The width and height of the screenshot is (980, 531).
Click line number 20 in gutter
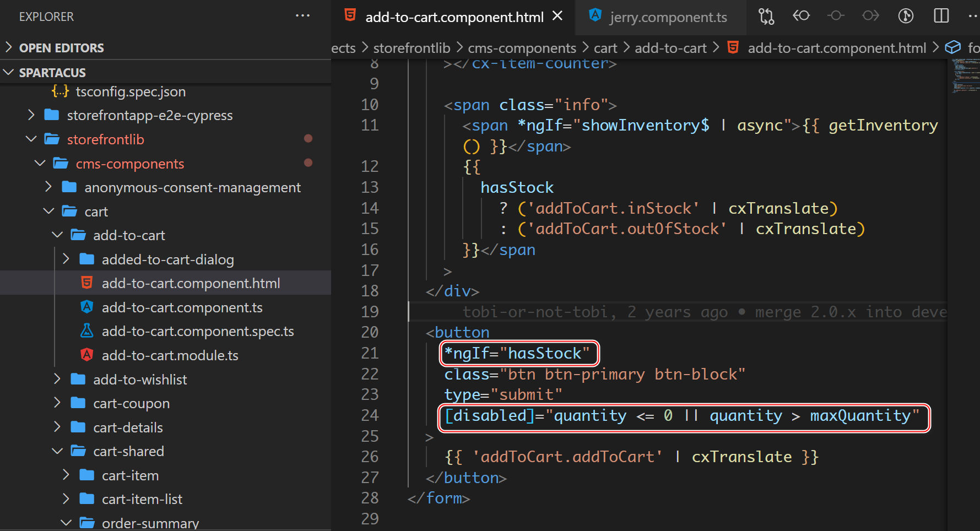(x=370, y=332)
